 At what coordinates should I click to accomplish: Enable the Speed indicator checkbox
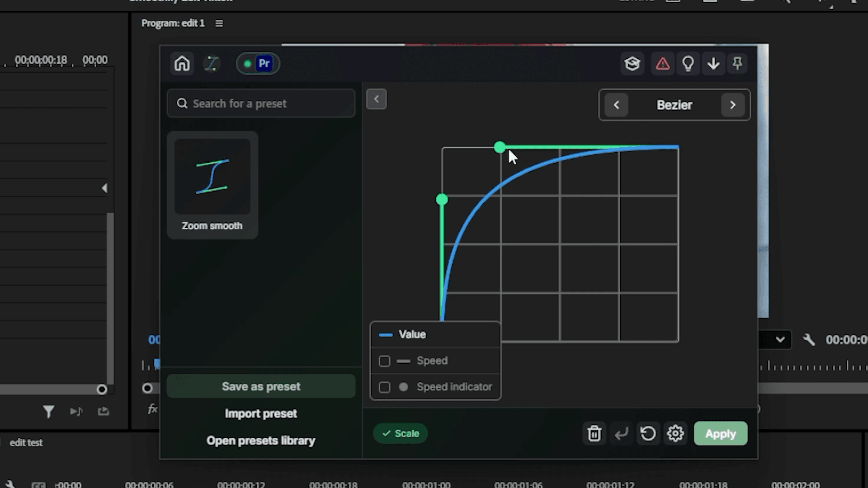coord(384,387)
